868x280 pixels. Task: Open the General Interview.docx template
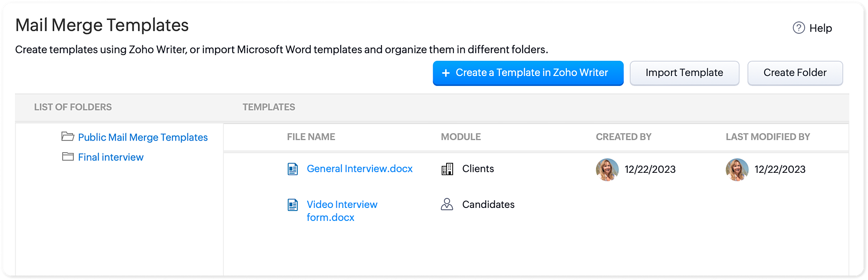point(359,168)
